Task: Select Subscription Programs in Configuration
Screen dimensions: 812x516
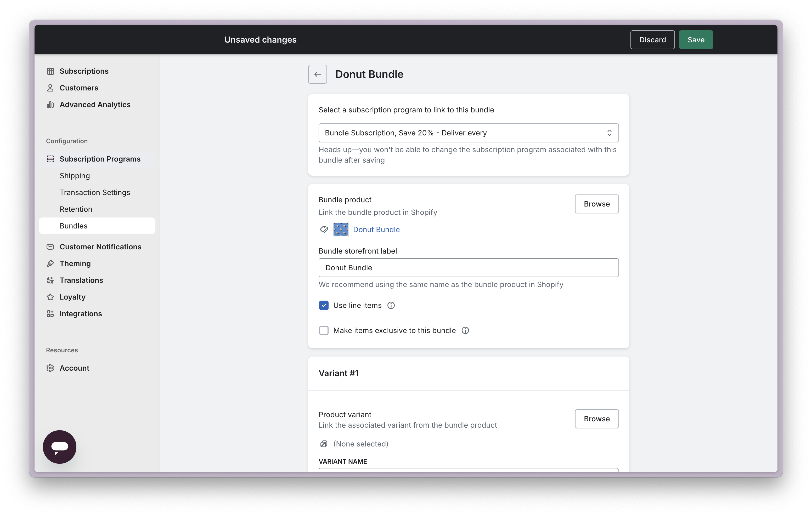Action: tap(100, 159)
